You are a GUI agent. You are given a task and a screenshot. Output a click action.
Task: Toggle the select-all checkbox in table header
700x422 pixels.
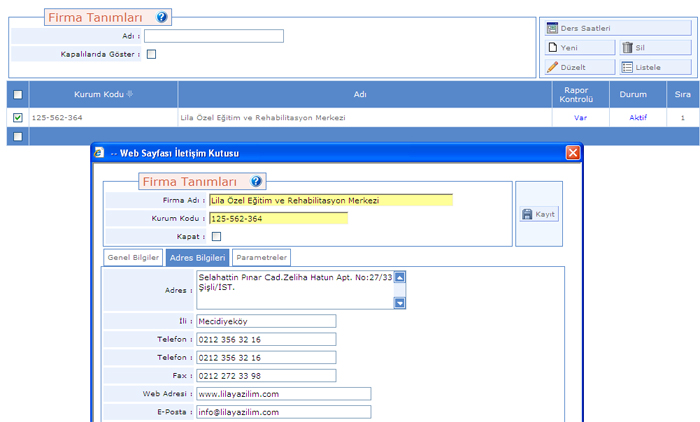18,94
